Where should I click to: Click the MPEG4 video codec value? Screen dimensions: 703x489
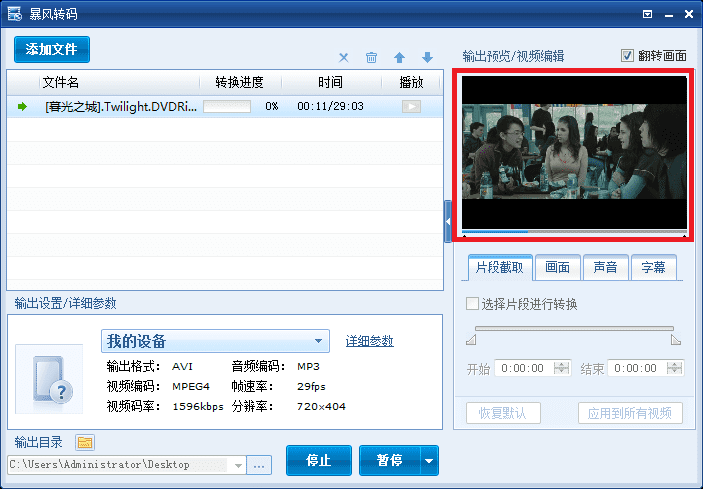pyautogui.click(x=191, y=386)
